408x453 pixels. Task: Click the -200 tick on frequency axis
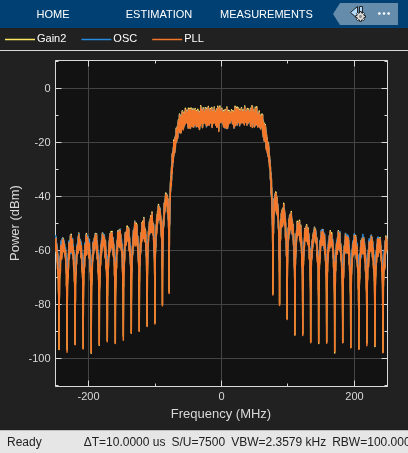(x=88, y=396)
